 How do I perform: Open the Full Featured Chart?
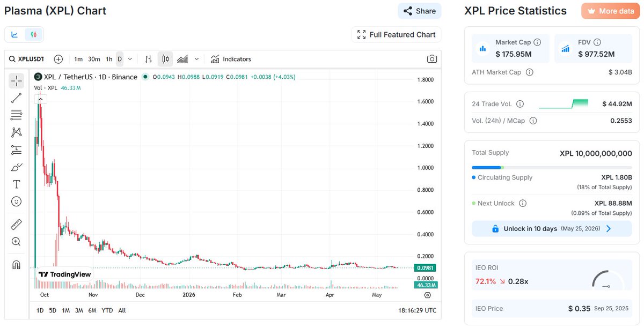click(x=397, y=35)
